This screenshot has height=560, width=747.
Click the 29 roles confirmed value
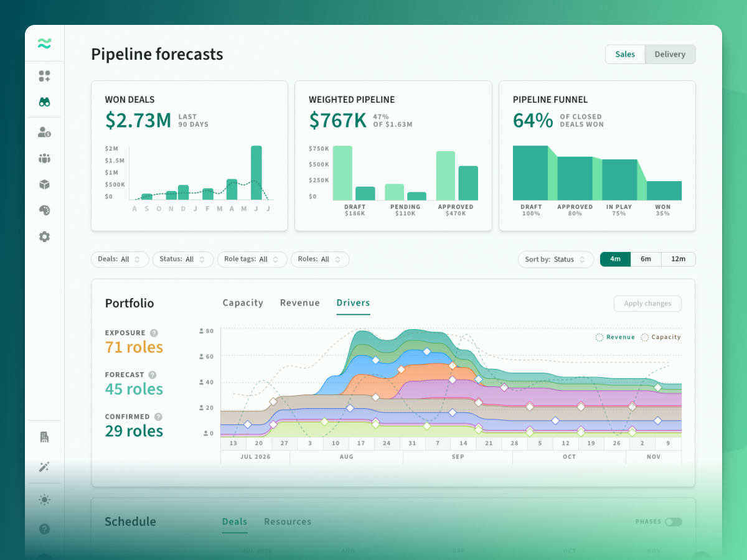(x=134, y=431)
